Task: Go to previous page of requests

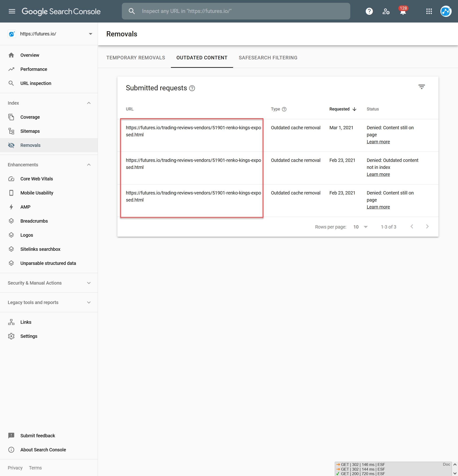Action: coord(412,227)
